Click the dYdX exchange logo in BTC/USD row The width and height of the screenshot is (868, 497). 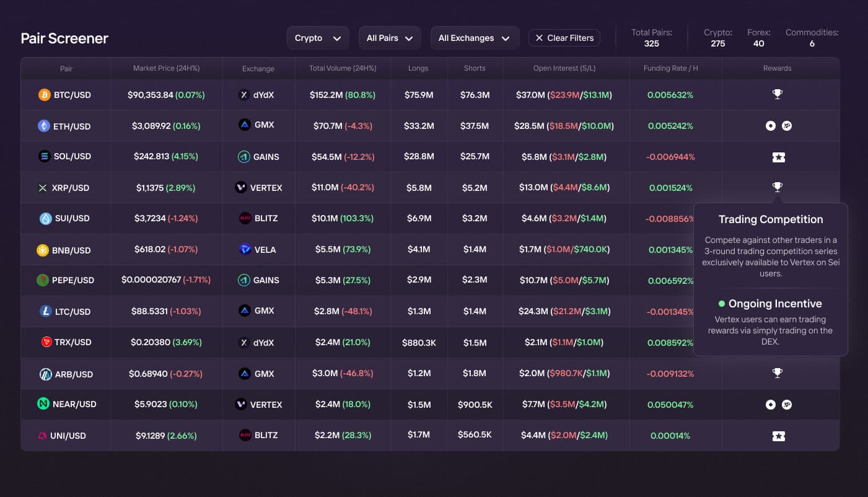[243, 95]
